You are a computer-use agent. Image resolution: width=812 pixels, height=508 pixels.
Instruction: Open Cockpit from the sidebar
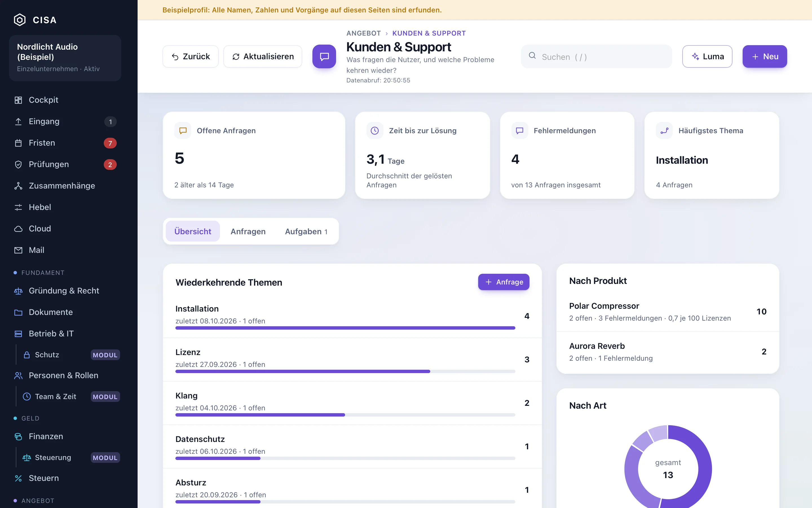coord(65,100)
